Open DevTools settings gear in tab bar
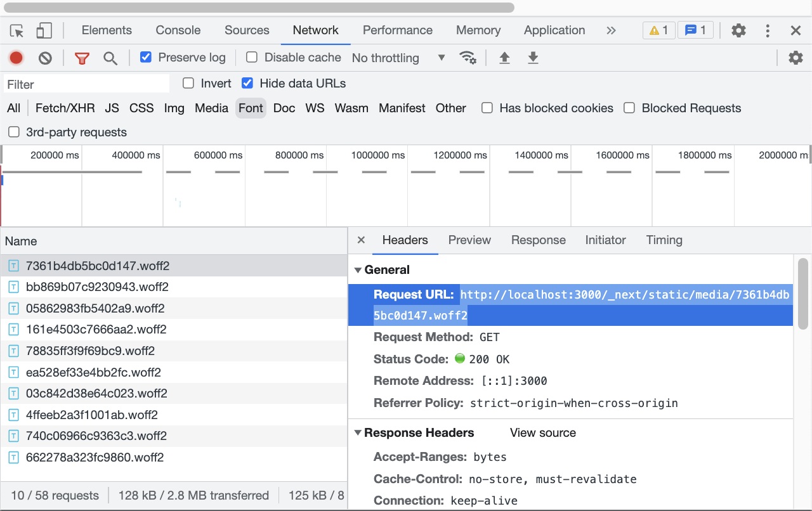The width and height of the screenshot is (812, 511). (738, 30)
